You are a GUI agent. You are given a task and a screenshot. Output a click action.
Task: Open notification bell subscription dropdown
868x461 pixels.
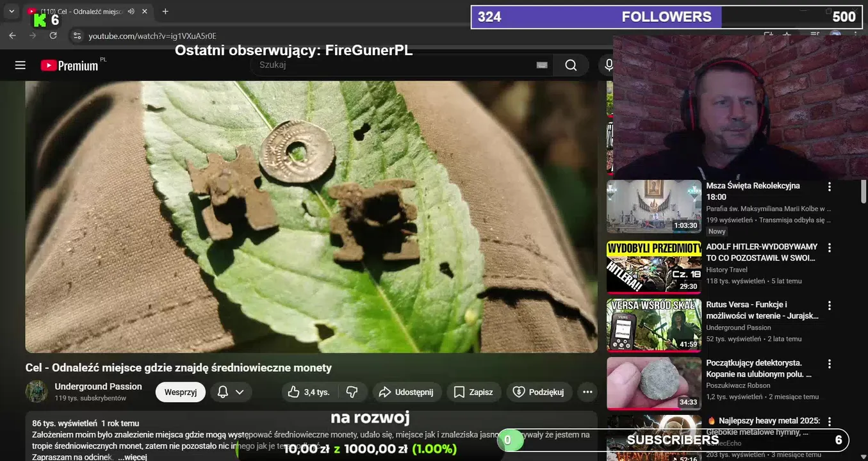click(231, 392)
